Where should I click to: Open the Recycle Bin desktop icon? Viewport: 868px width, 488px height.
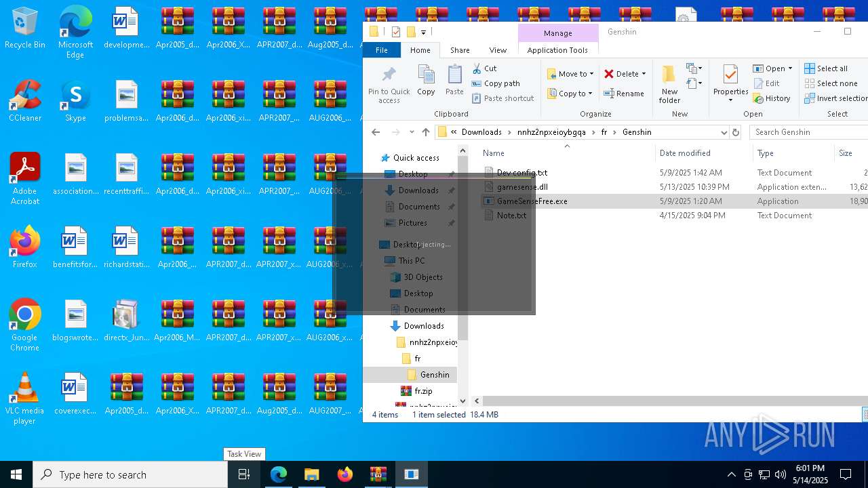25,28
